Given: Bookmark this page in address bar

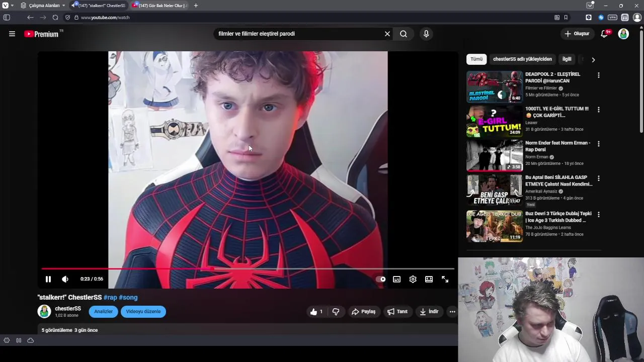Looking at the screenshot, I should [x=566, y=17].
